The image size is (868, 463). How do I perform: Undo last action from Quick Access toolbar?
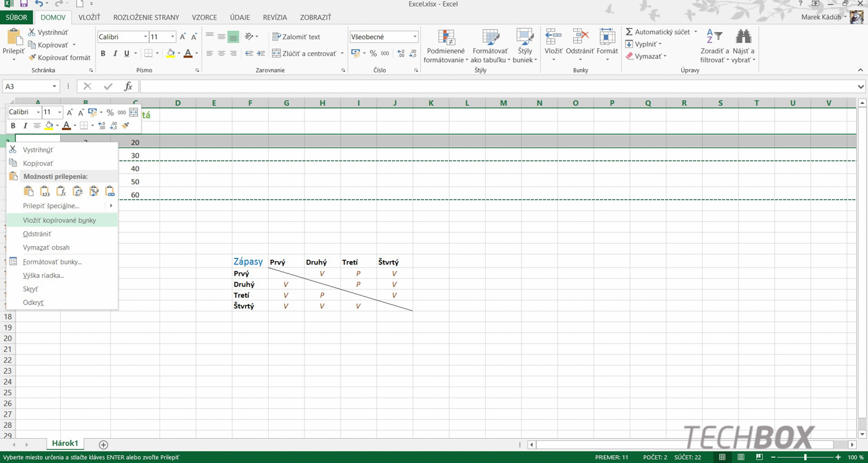click(39, 4)
